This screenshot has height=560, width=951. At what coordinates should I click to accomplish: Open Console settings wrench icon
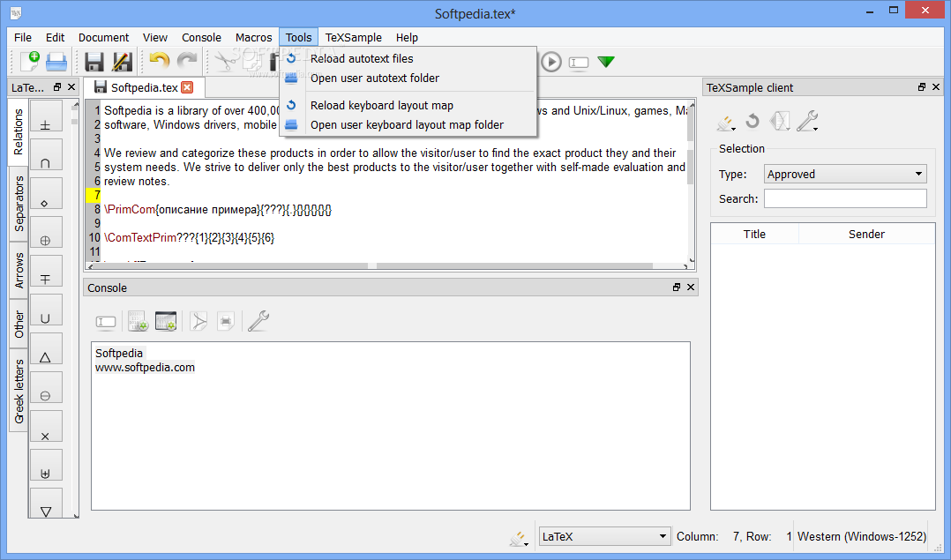[258, 321]
